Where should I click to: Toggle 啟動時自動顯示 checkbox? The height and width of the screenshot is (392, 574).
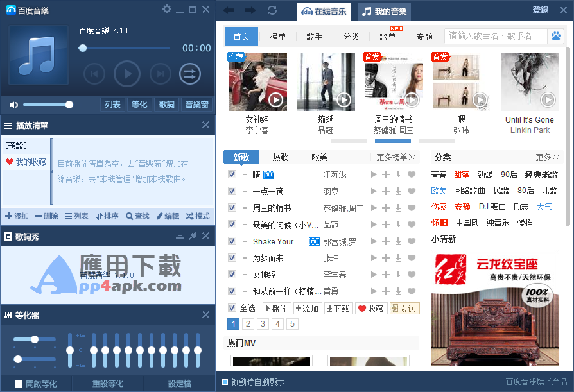tap(225, 382)
